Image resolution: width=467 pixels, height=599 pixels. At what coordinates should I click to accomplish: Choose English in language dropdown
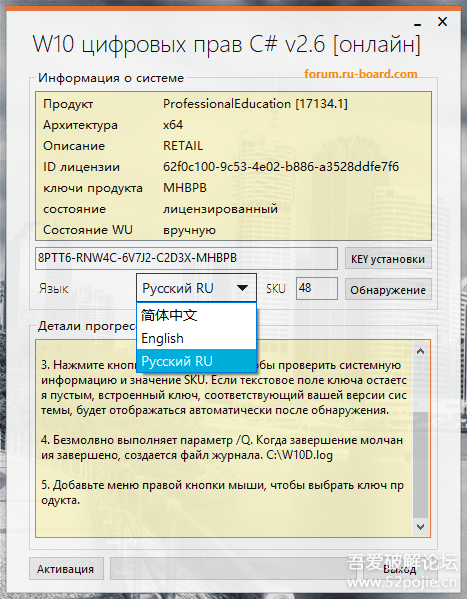[196, 338]
